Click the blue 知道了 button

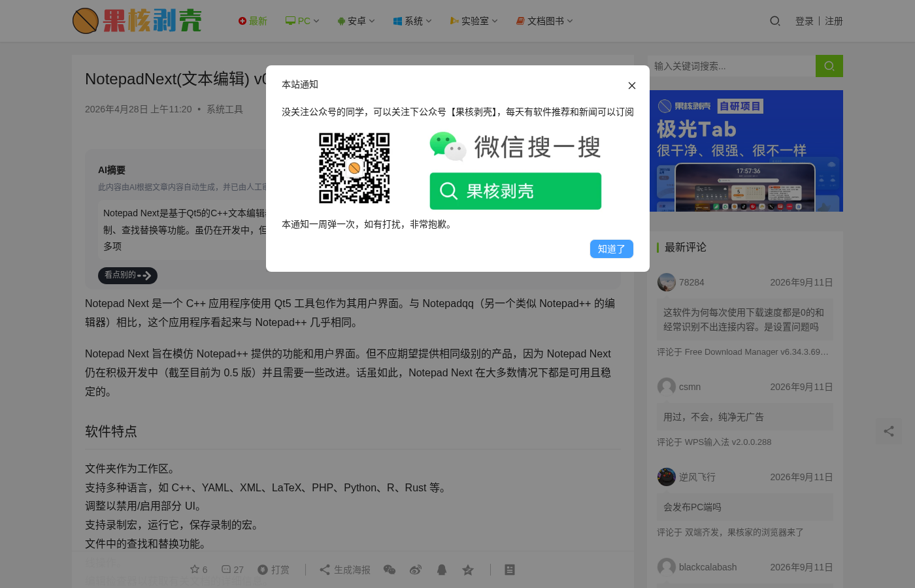pos(612,249)
